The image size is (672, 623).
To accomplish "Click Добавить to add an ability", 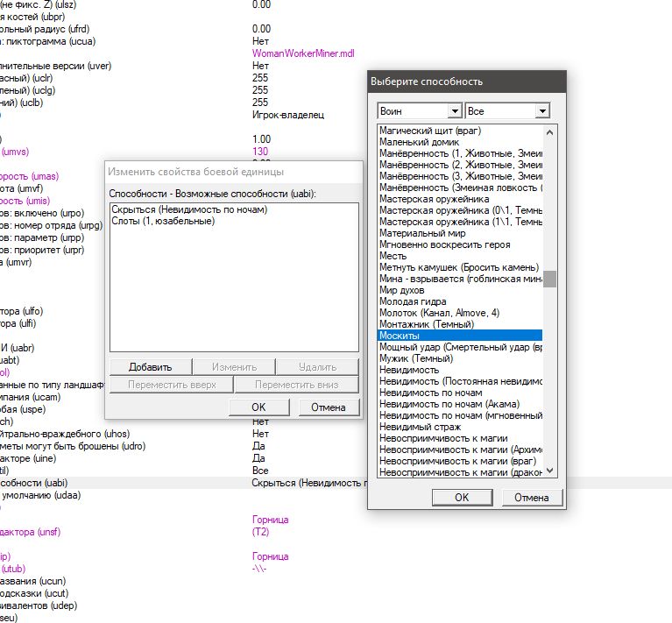I will (151, 367).
